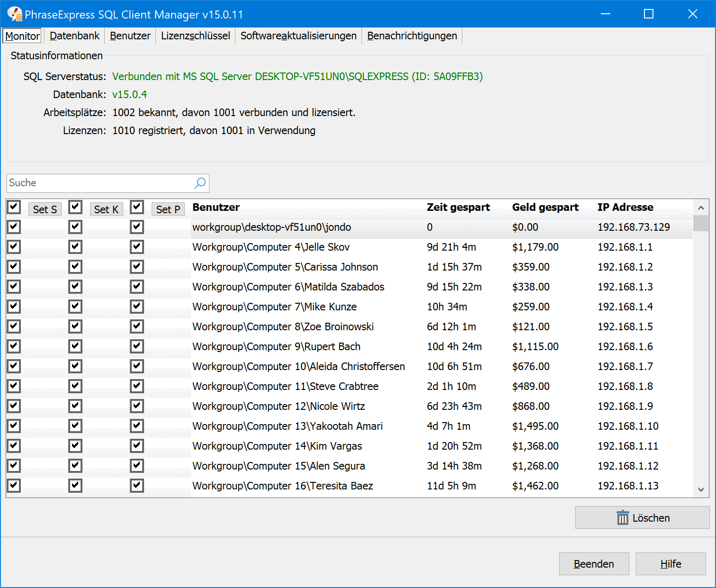Viewport: 716px width, 588px height.
Task: Select user Computer 9\Rupert Bach
Action: pyautogui.click(x=276, y=346)
